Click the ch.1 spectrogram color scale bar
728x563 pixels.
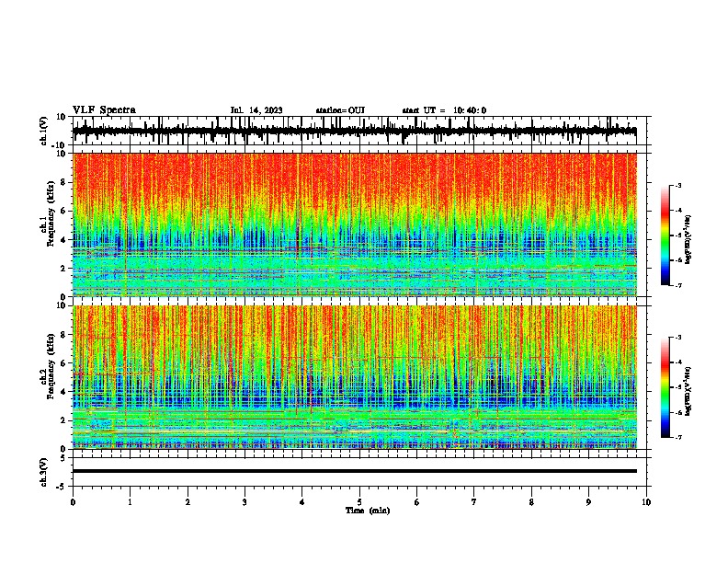point(665,236)
